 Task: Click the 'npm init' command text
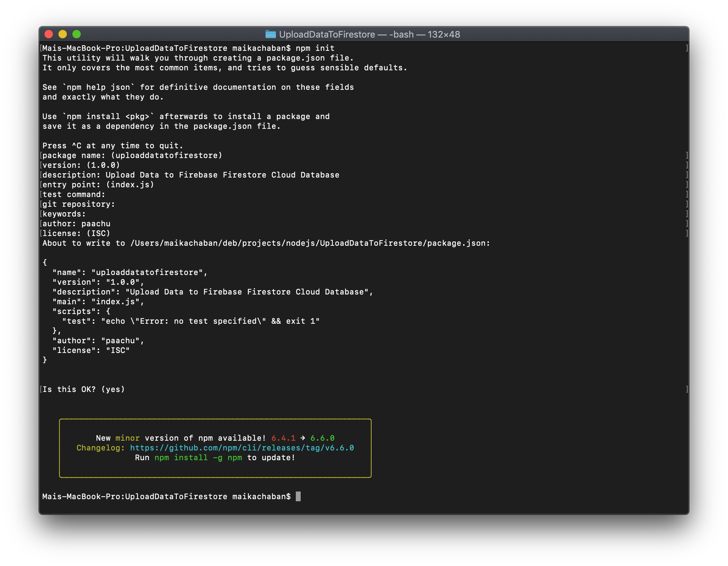point(315,48)
